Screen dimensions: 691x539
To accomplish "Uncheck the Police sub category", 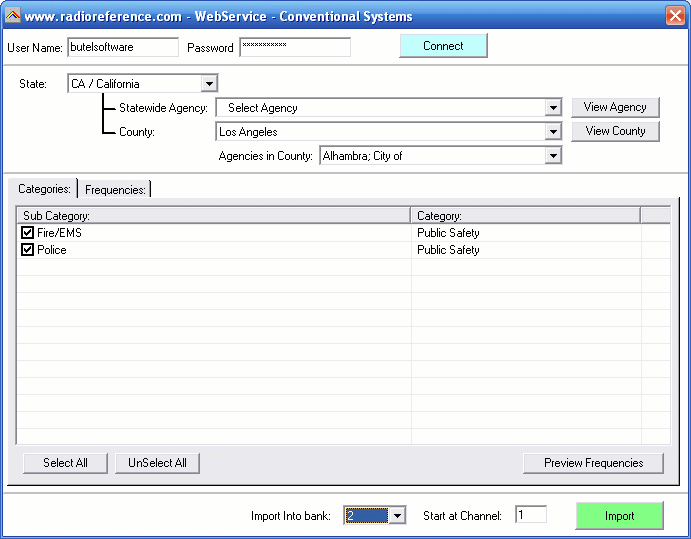I will 27,249.
